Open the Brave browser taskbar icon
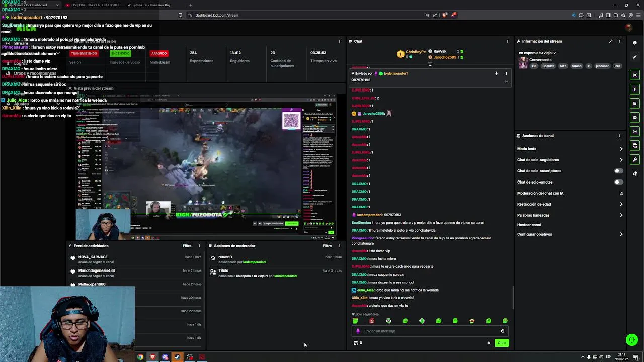The height and width of the screenshot is (362, 644). (152, 357)
